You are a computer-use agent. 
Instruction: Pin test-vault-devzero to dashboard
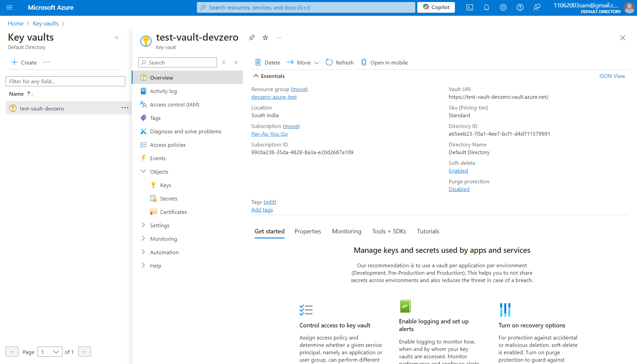click(x=252, y=38)
